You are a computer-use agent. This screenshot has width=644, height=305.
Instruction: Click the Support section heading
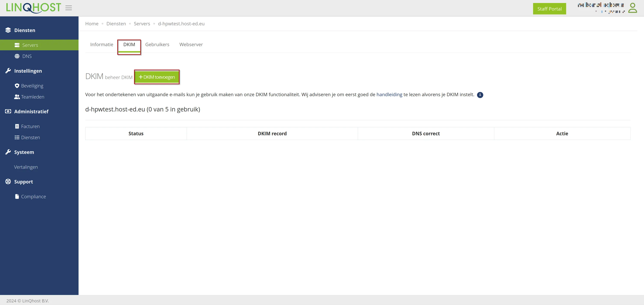[23, 182]
